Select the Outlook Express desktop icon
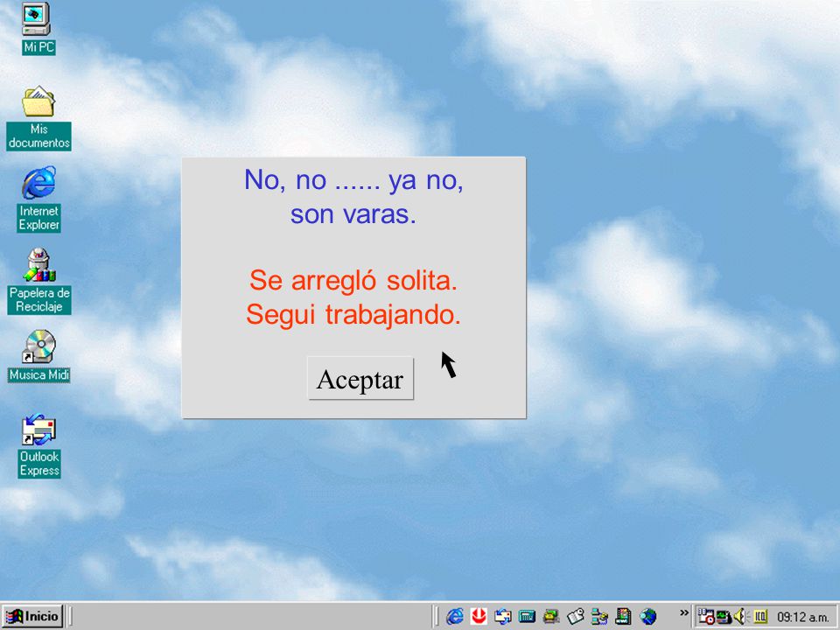840x630 pixels. tap(38, 445)
